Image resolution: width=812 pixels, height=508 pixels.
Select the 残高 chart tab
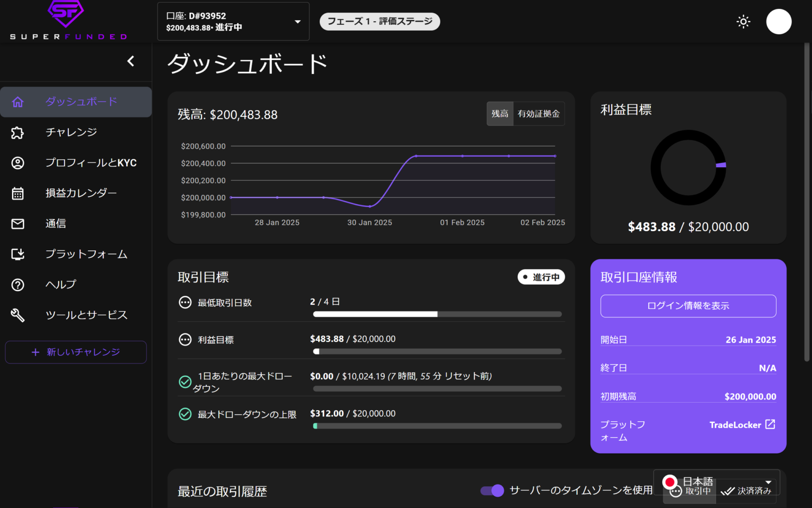[x=500, y=114]
